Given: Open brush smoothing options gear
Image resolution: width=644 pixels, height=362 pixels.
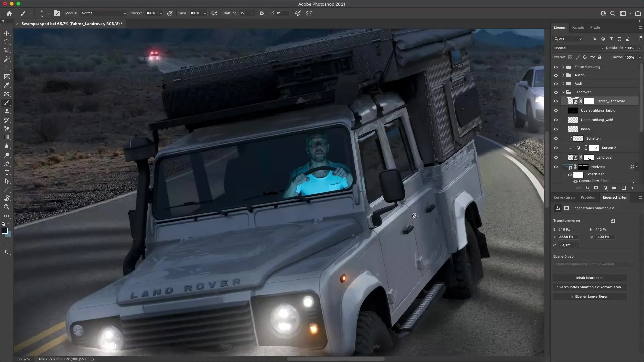Looking at the screenshot, I should tap(262, 13).
